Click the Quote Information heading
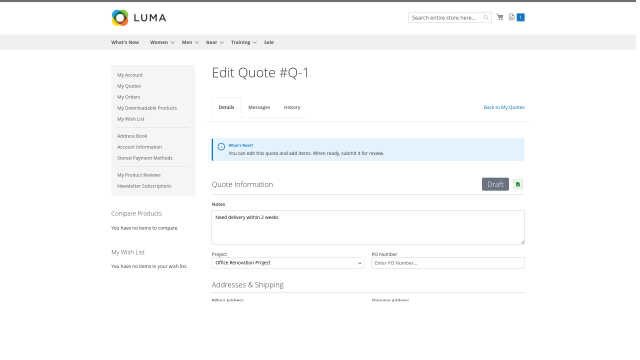 tap(242, 184)
